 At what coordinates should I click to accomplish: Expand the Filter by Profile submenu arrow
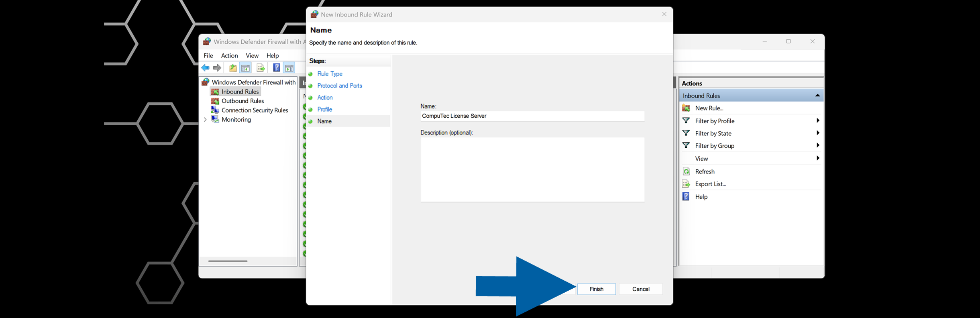click(x=818, y=120)
